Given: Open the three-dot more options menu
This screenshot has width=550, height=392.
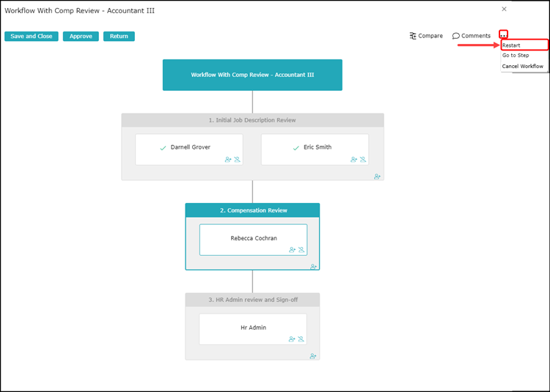Looking at the screenshot, I should tap(503, 35).
